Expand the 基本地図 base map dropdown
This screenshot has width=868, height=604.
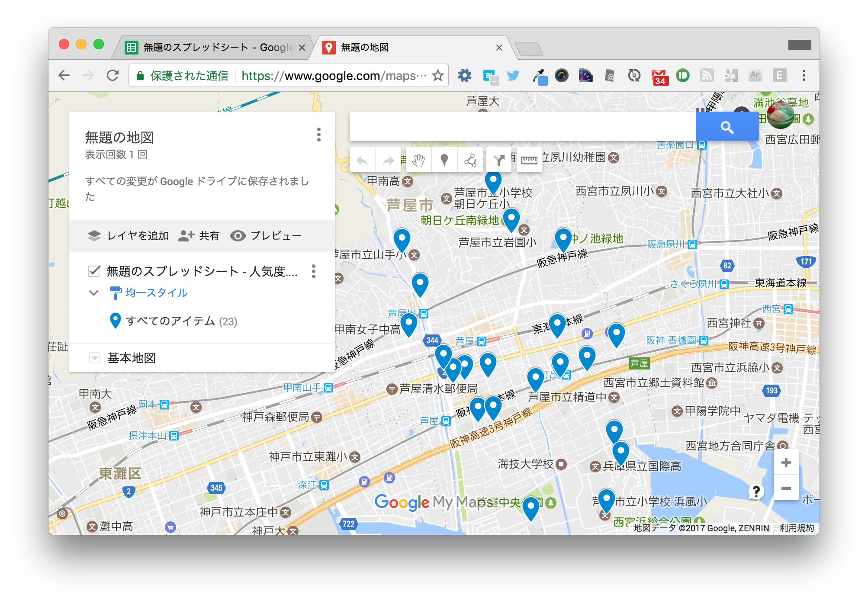(94, 358)
